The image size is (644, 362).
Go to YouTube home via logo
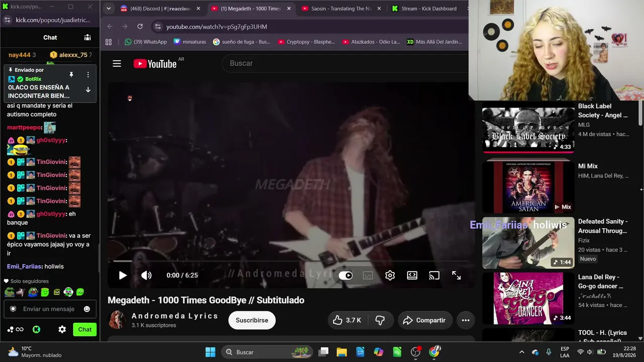click(155, 63)
